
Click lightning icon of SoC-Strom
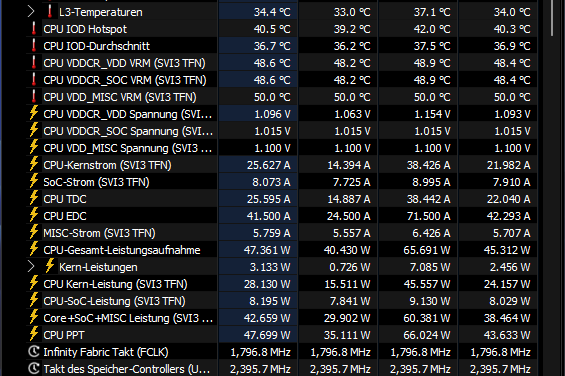coord(34,181)
